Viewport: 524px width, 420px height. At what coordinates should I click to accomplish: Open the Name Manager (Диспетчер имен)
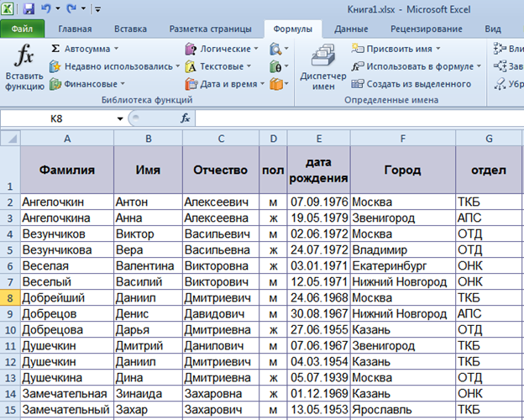click(322, 67)
